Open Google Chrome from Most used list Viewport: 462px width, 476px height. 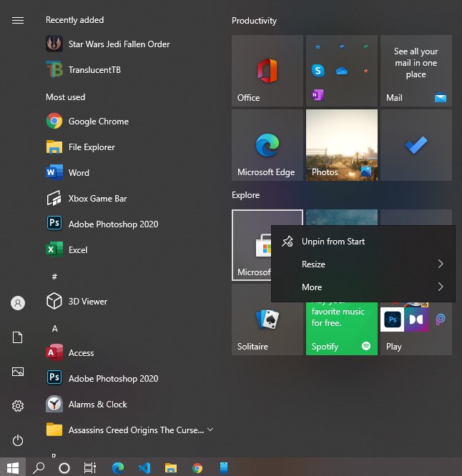87,121
